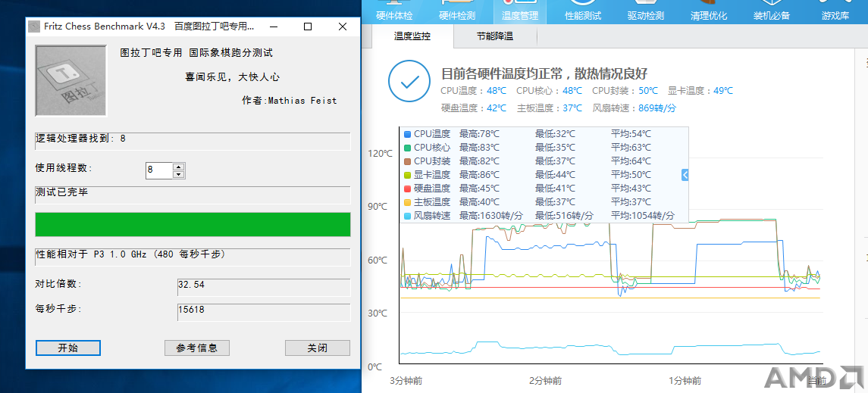
Task: Switch to the 节能降温 tab
Action: coord(495,36)
